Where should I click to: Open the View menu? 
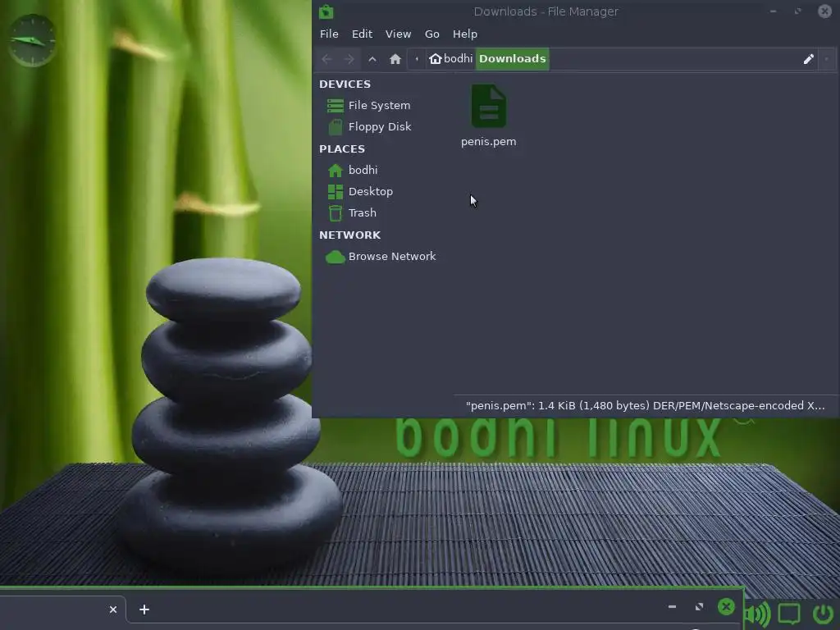click(x=398, y=34)
